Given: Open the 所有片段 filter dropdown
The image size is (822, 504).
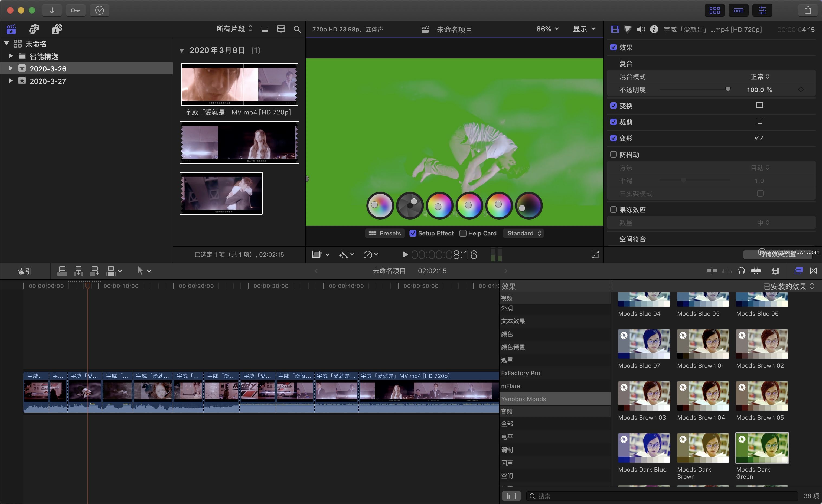Looking at the screenshot, I should [x=234, y=29].
